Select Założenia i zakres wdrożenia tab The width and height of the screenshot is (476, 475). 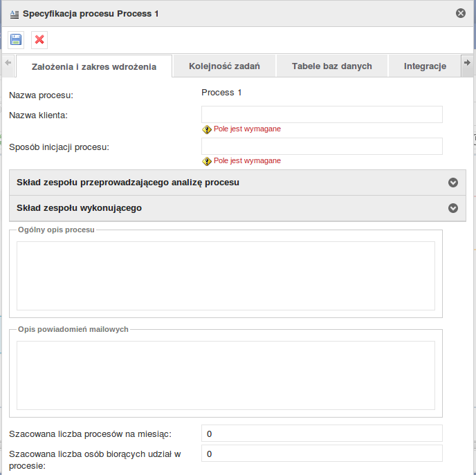click(x=94, y=66)
